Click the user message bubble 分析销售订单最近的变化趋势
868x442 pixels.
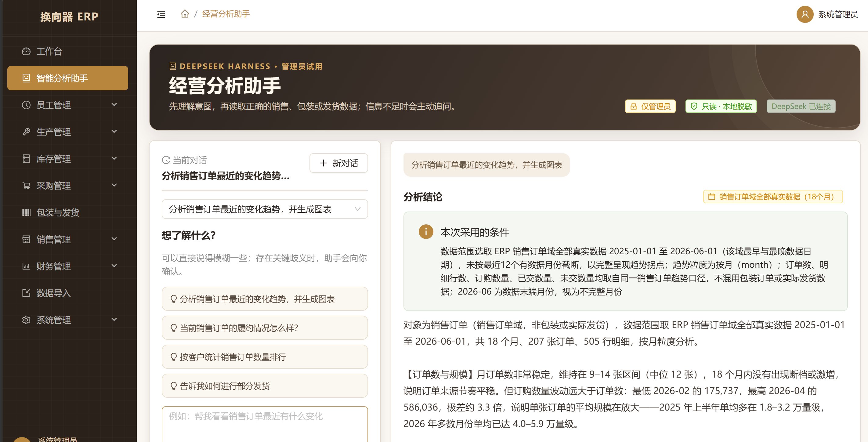pos(486,165)
